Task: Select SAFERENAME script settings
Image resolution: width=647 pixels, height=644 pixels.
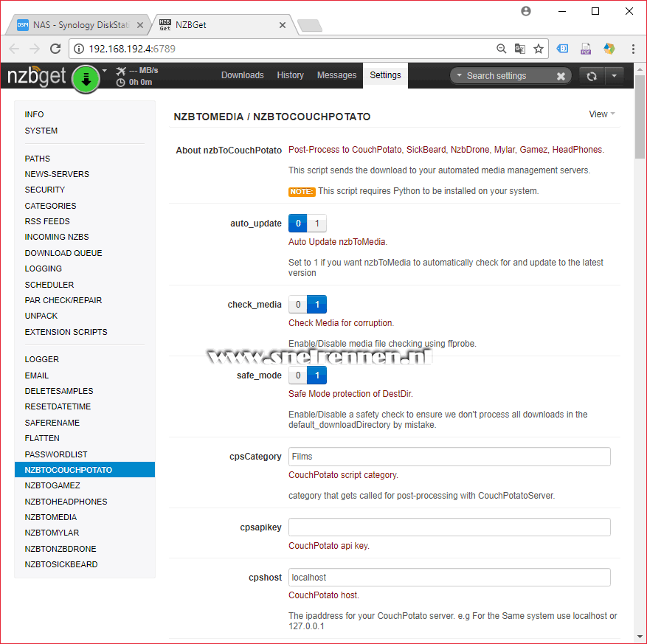Action: pos(52,423)
